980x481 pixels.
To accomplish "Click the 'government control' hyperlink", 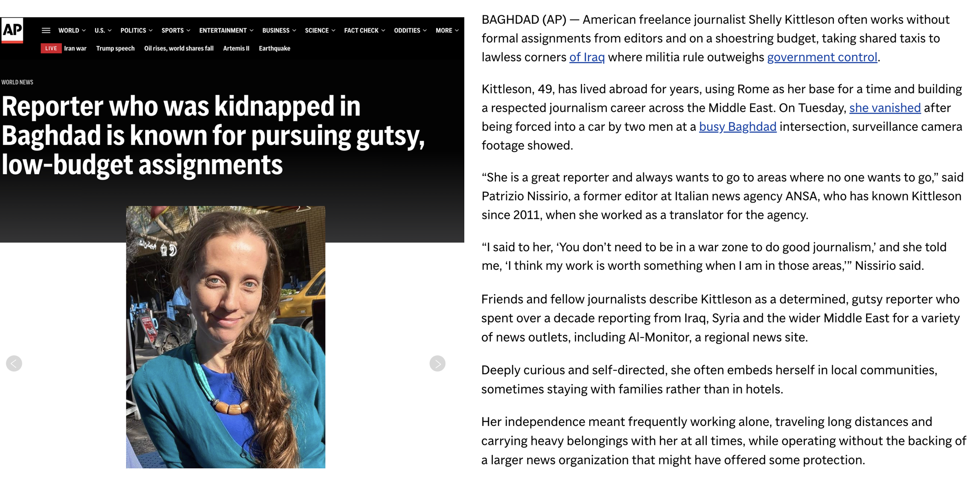I will pos(822,57).
